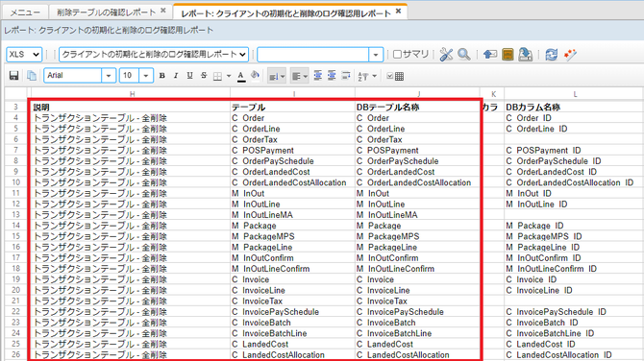Select the DBカラム名称 header cell
644x361 pixels.
575,108
